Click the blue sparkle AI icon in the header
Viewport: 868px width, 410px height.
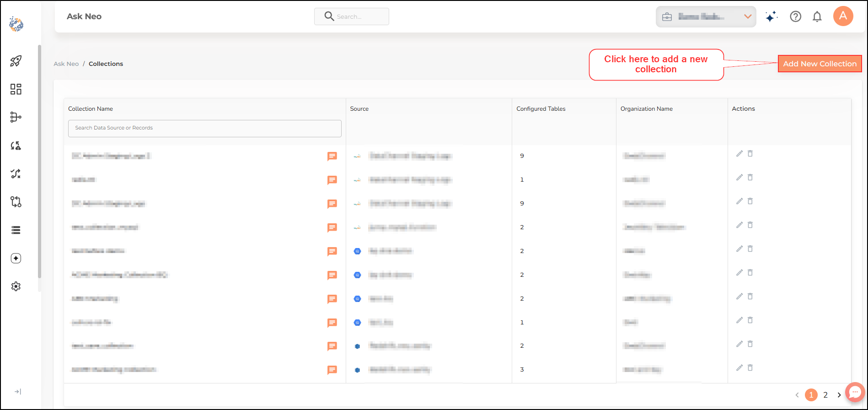[x=772, y=17]
